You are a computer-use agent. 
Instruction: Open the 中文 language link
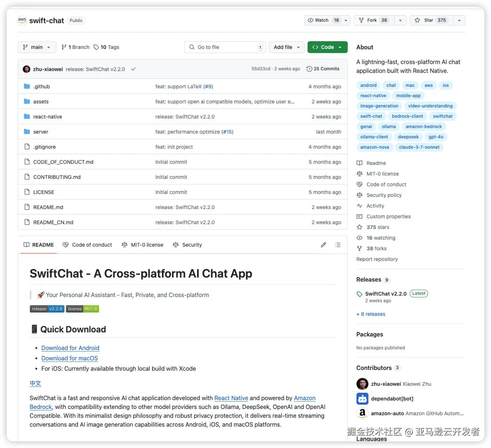click(35, 383)
